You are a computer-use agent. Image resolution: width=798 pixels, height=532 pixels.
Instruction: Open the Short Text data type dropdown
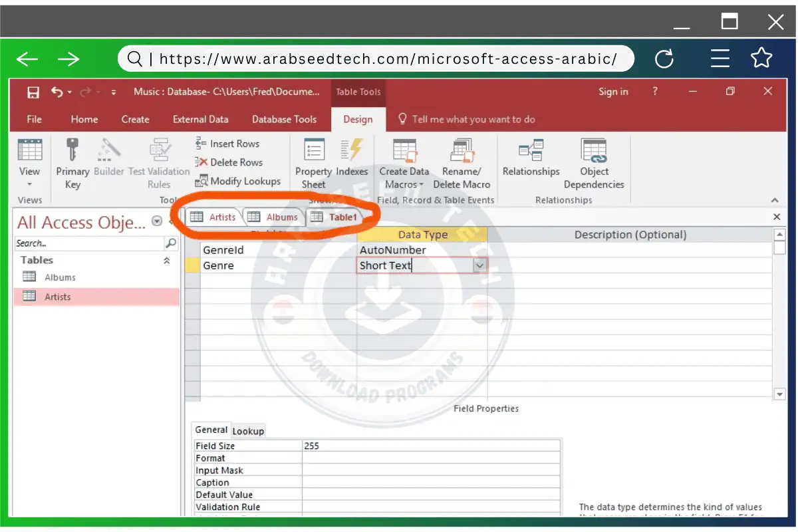pyautogui.click(x=479, y=265)
